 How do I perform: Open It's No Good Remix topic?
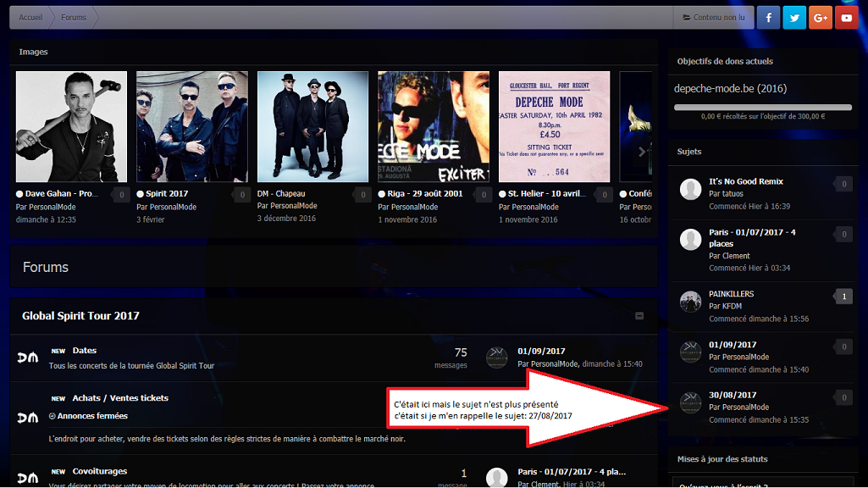coord(746,181)
